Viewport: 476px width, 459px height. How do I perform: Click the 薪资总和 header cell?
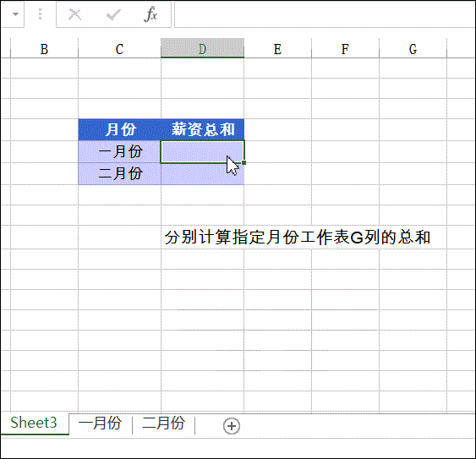click(x=202, y=129)
